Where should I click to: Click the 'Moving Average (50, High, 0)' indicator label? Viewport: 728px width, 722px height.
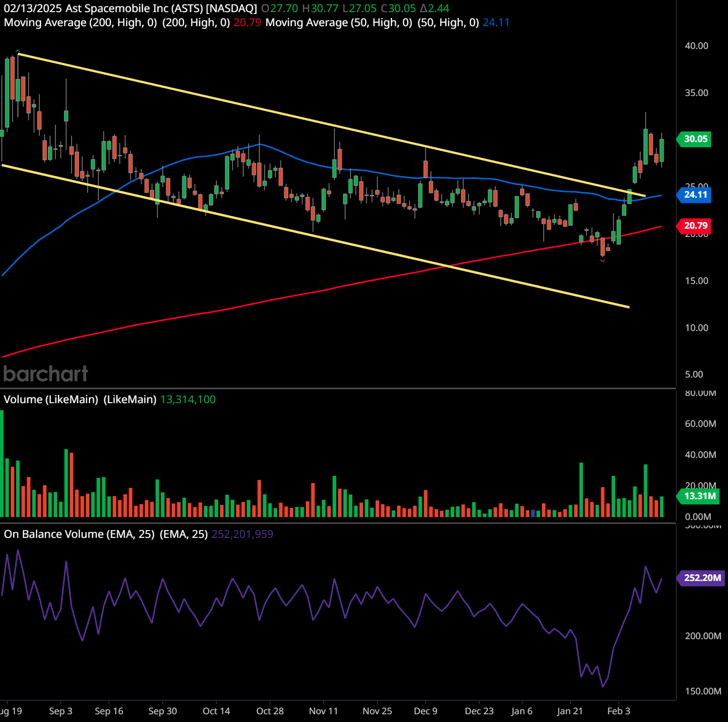(339, 22)
